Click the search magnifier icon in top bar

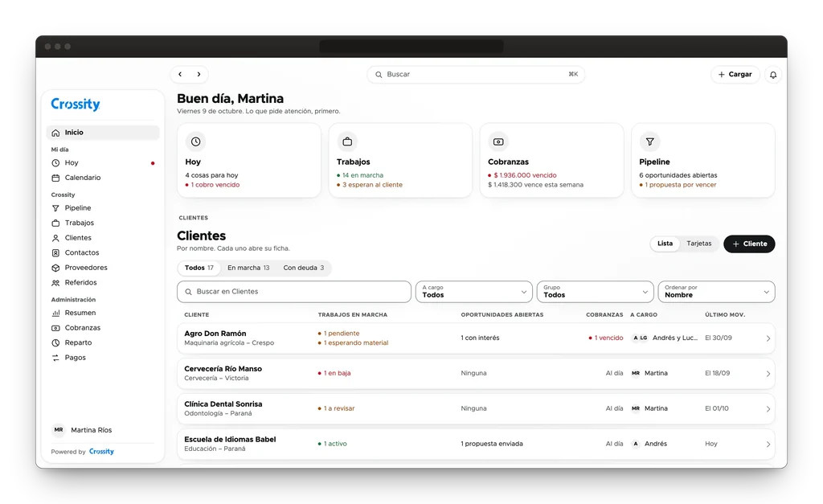coord(379,75)
